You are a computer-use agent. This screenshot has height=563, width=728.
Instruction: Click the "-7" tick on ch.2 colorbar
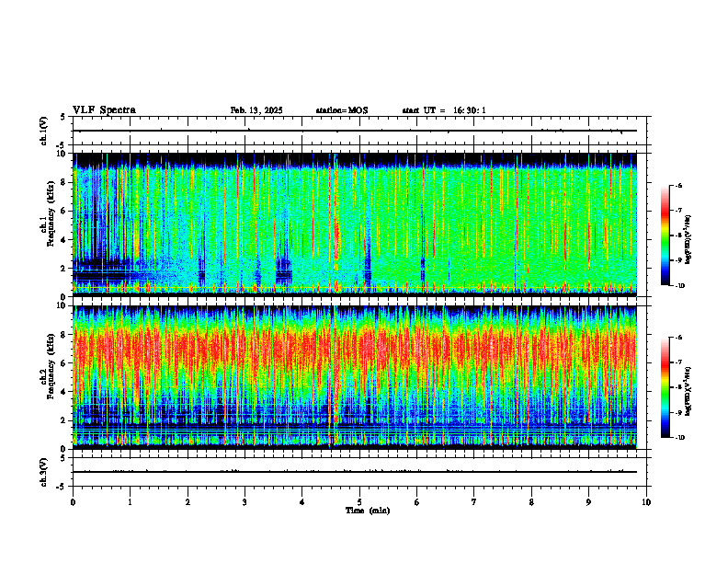click(679, 362)
